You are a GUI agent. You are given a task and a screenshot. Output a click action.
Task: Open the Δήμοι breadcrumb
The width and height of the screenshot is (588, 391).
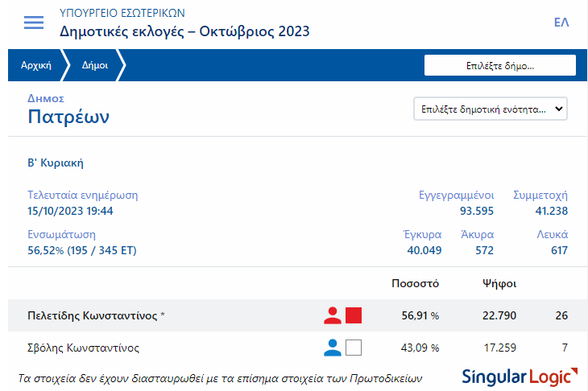[x=95, y=65]
